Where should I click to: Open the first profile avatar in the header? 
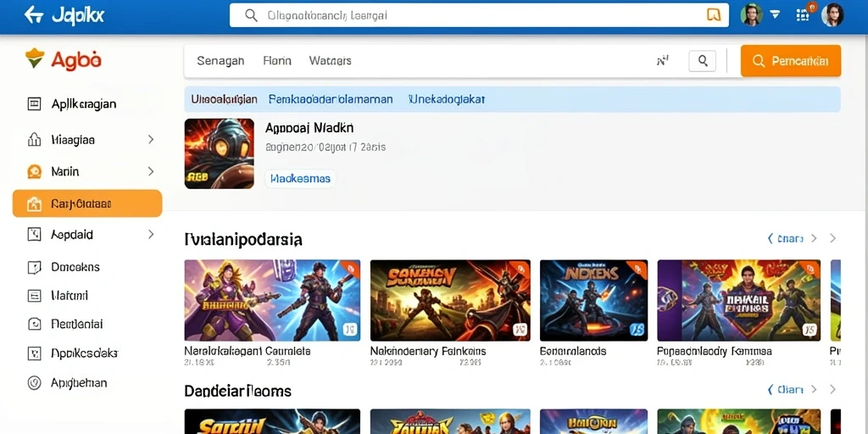[751, 15]
